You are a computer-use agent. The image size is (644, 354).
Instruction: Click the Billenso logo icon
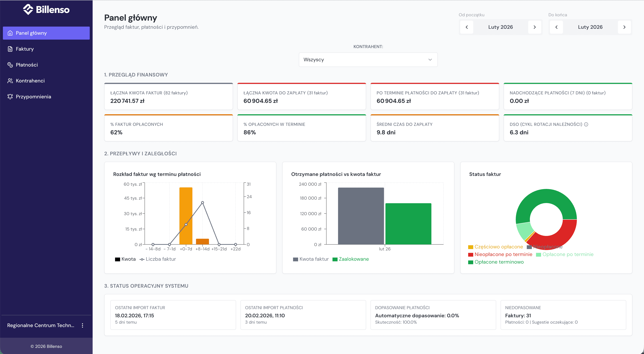(x=28, y=10)
